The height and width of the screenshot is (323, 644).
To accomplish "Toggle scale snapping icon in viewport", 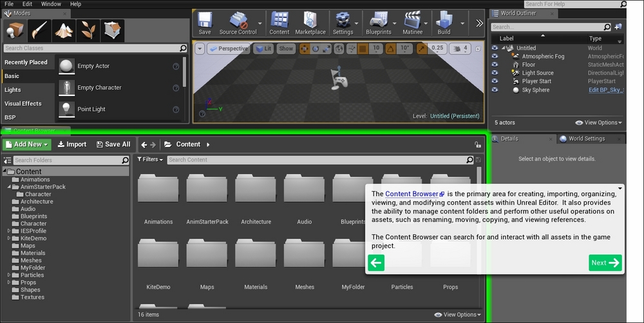I will (x=422, y=49).
